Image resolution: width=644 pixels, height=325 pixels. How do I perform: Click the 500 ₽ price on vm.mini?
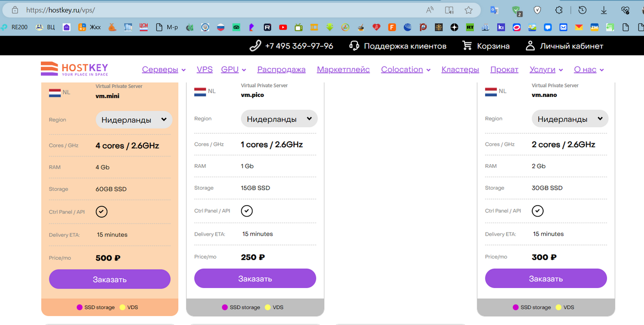[x=108, y=258]
